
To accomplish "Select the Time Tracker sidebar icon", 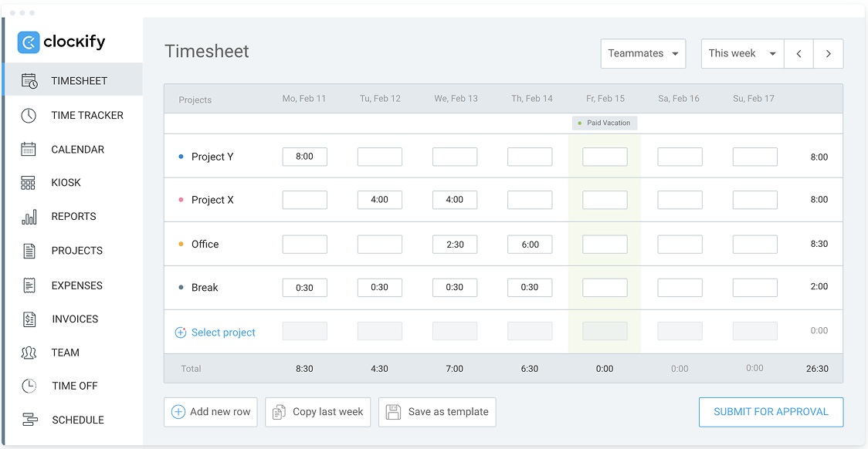I will pyautogui.click(x=28, y=115).
